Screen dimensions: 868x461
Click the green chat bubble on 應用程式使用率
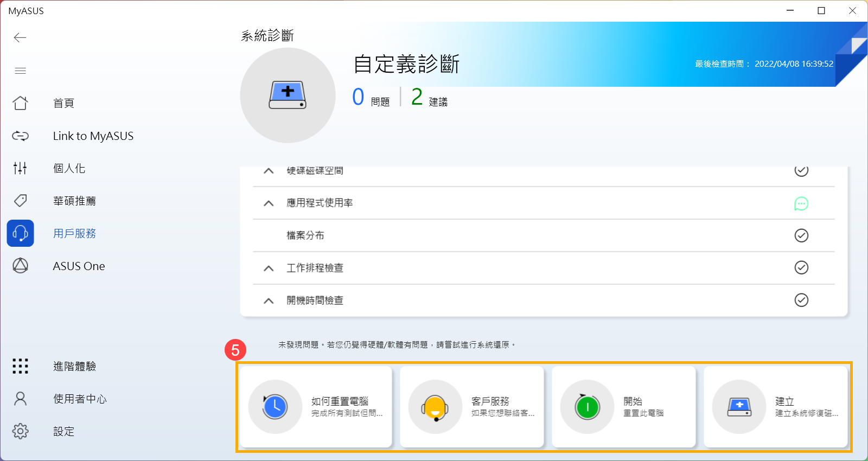(x=801, y=203)
